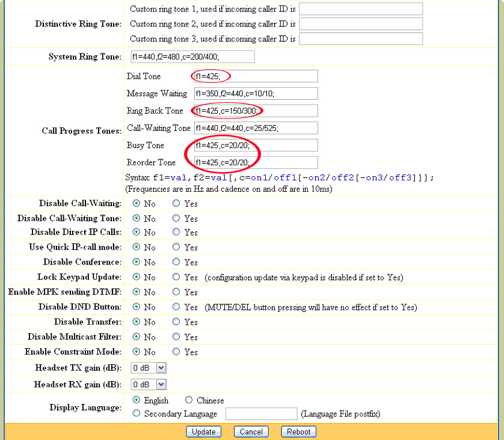
Task: Select Yes for Lock Keypad Update
Action: point(176,277)
